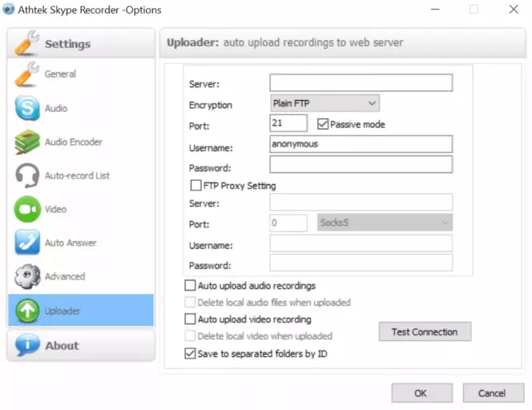Click the Audio Encoder books icon

tap(27, 142)
